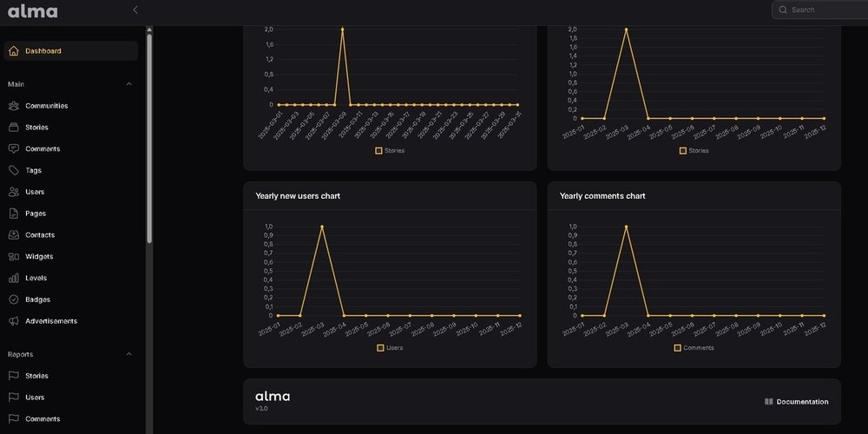Open the Dashboard menu item
868x434 pixels.
pos(43,51)
